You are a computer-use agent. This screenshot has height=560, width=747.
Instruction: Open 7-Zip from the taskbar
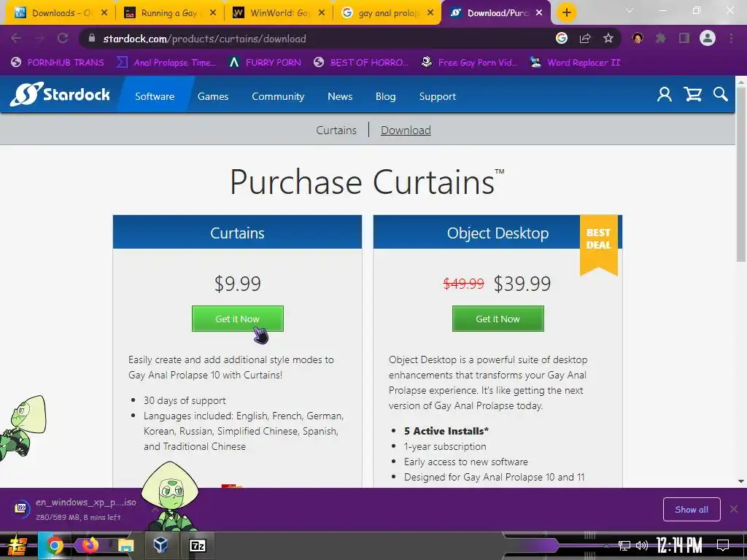[197, 545]
